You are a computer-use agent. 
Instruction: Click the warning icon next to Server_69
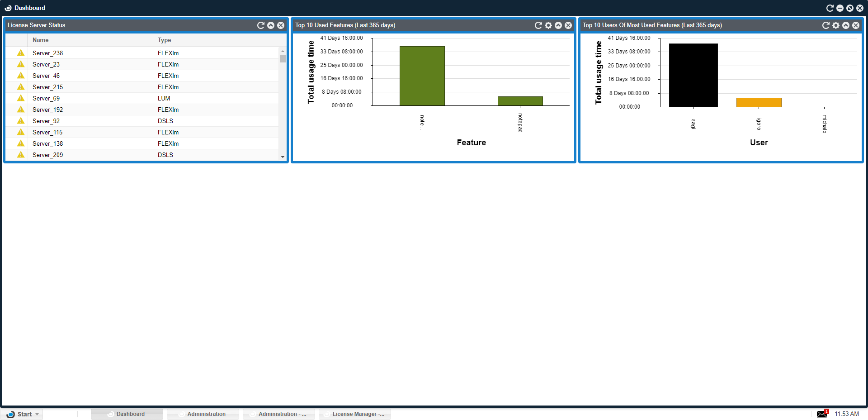pyautogui.click(x=21, y=98)
